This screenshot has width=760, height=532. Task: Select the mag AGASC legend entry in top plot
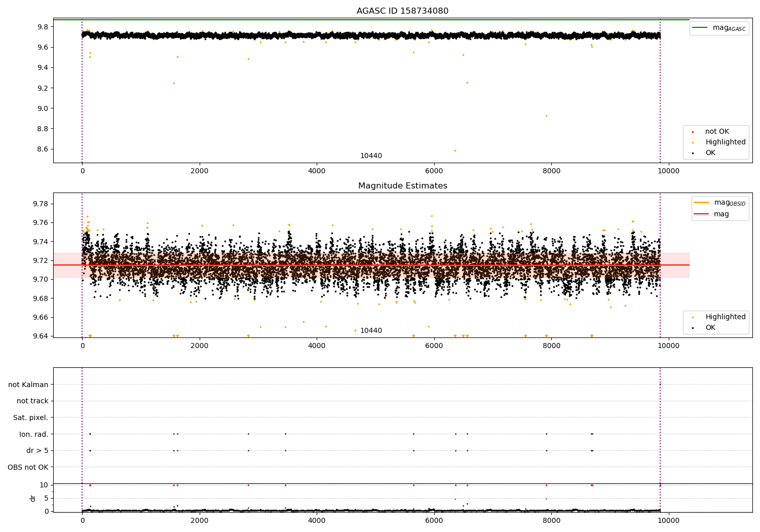pyautogui.click(x=719, y=28)
